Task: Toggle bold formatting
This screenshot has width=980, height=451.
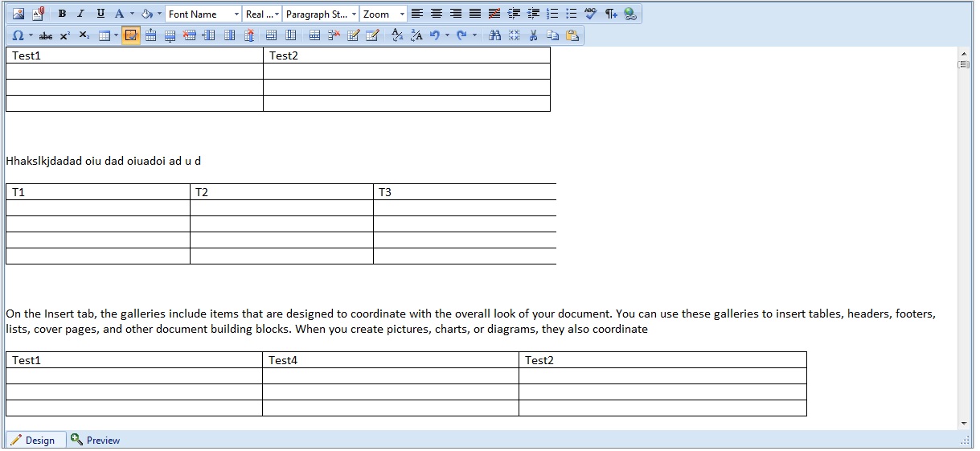Action: click(62, 14)
